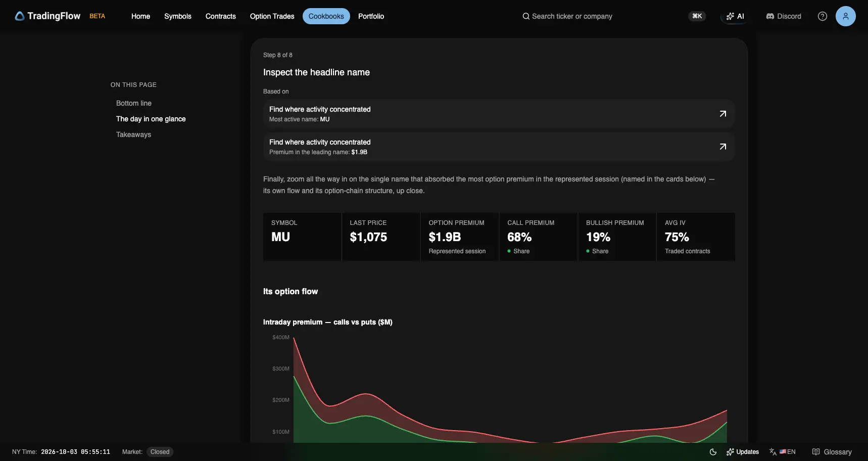Click the $400M axis label

tap(281, 337)
